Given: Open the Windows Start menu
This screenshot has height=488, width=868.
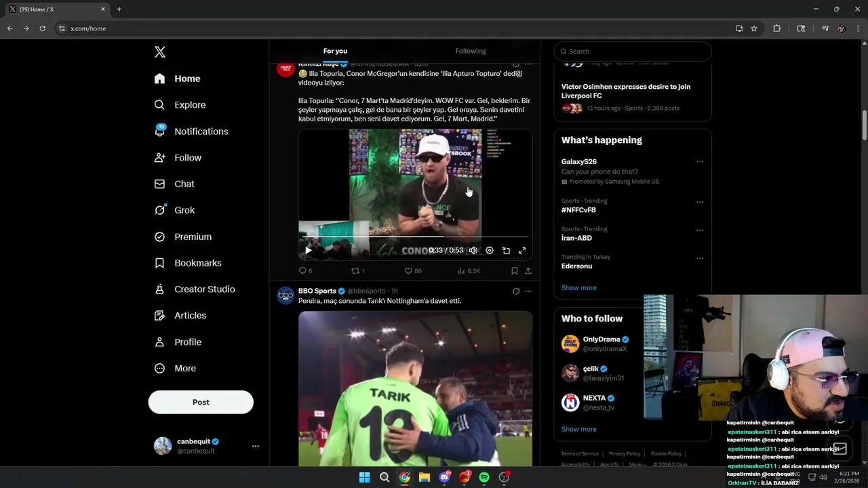Looking at the screenshot, I should point(365,477).
